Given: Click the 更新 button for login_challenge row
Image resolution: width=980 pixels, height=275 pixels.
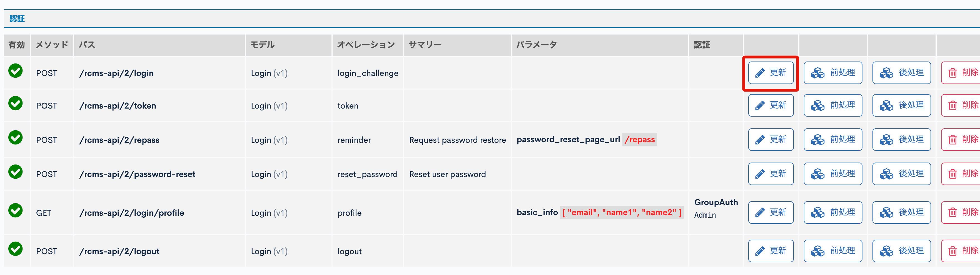Looking at the screenshot, I should (770, 73).
